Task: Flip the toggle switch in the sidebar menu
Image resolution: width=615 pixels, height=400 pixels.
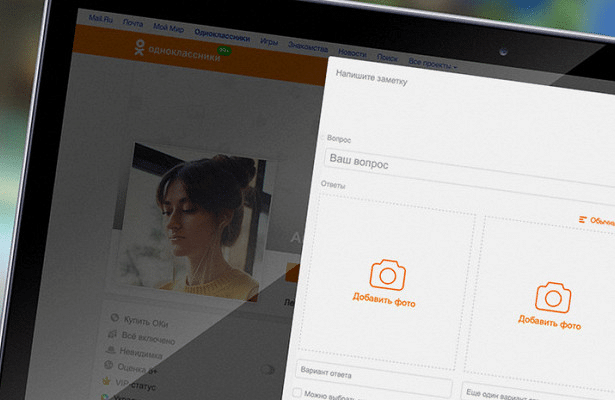Action: [267, 369]
